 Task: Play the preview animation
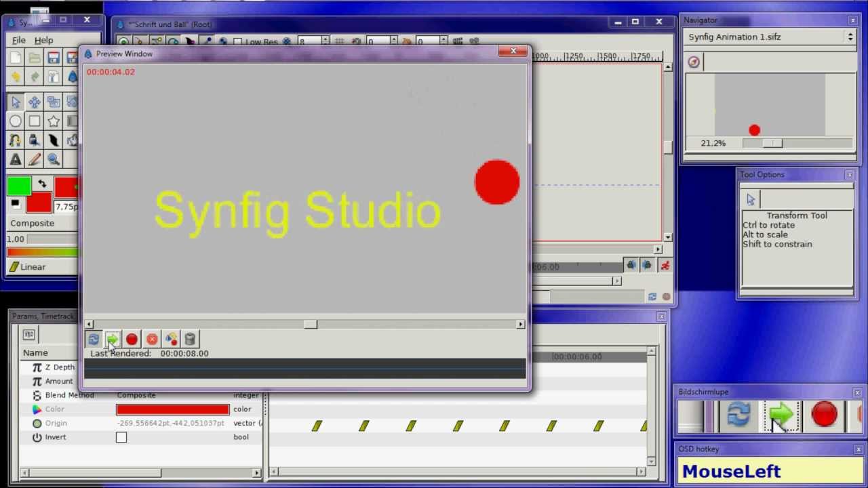(113, 339)
